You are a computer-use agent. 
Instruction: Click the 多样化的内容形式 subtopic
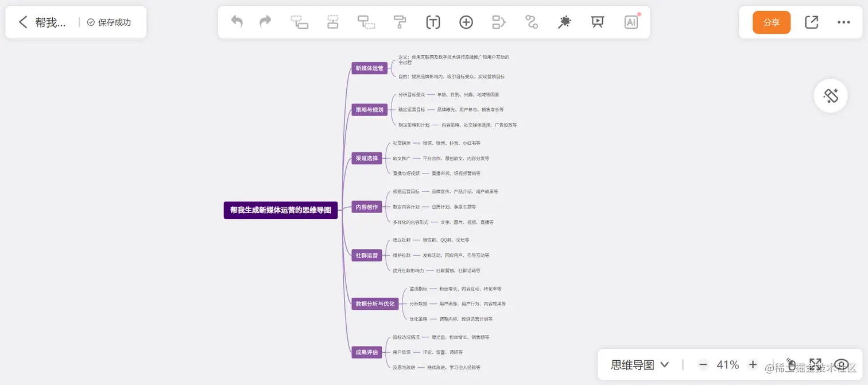pos(410,222)
